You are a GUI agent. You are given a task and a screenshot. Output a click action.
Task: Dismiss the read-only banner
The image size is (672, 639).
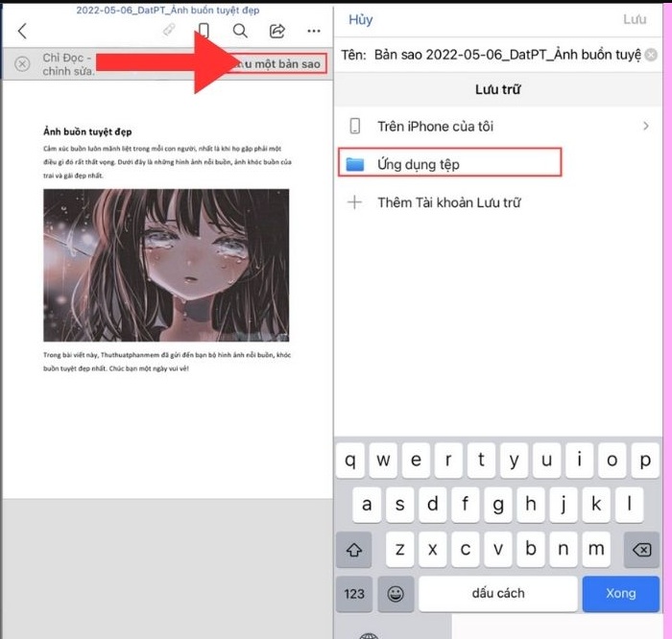(22, 64)
